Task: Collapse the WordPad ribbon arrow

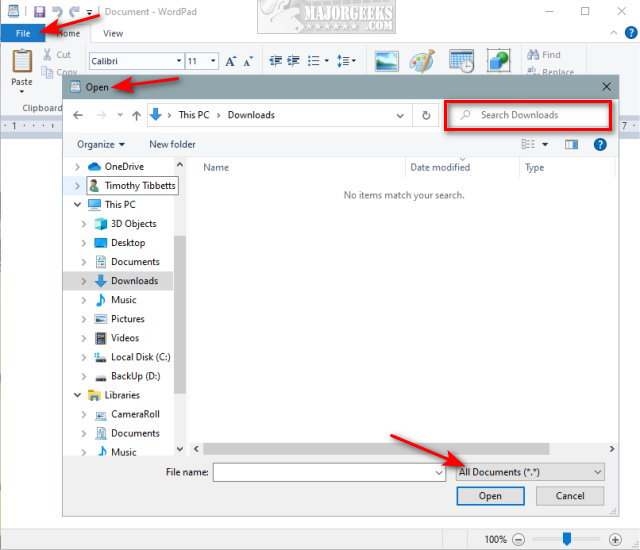Action: click(x=613, y=33)
